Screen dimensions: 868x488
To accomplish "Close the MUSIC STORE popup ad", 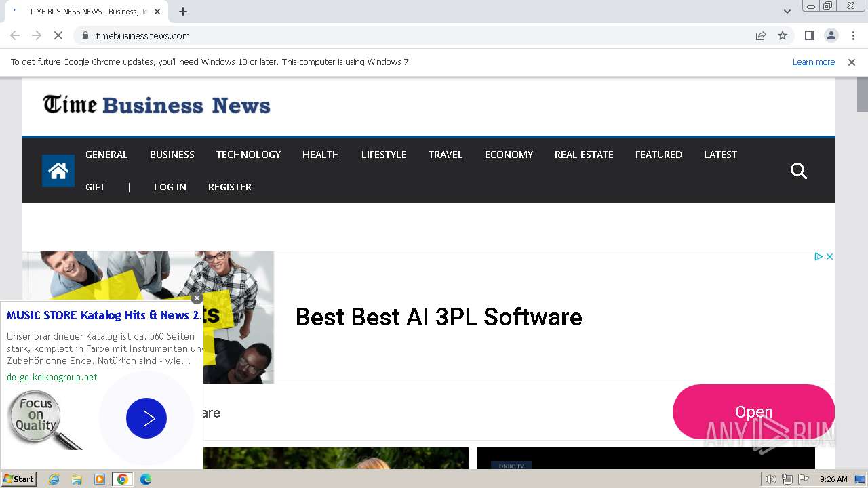I will (197, 298).
